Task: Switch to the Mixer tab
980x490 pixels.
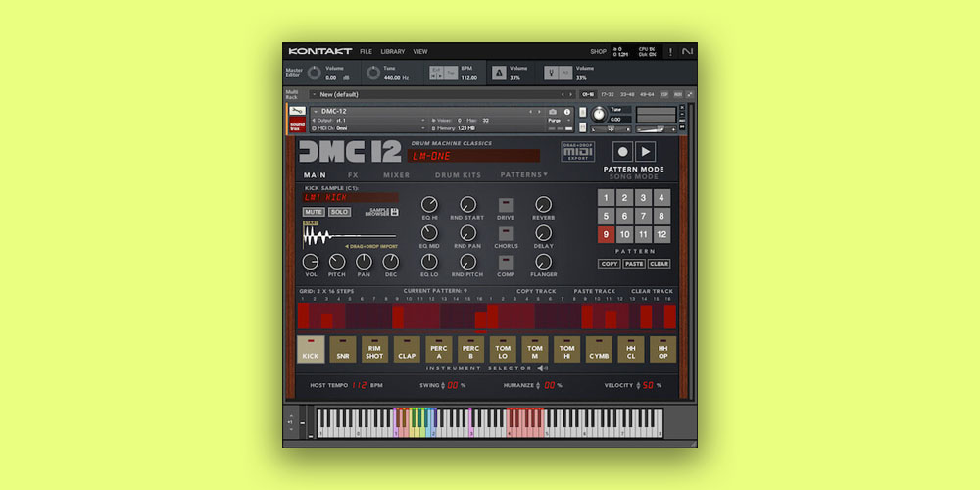Action: point(396,175)
